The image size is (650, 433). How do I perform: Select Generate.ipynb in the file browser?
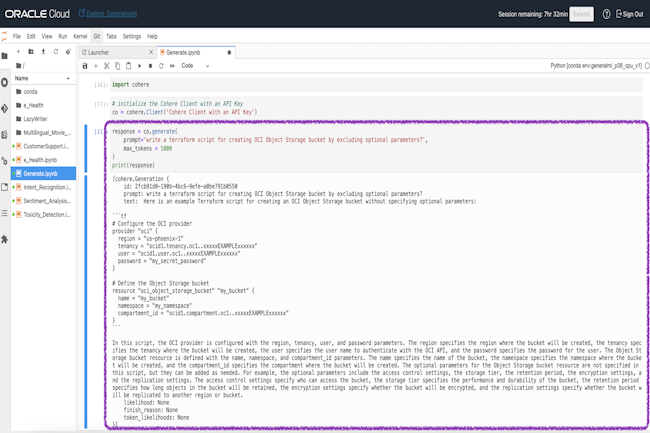pos(43,174)
